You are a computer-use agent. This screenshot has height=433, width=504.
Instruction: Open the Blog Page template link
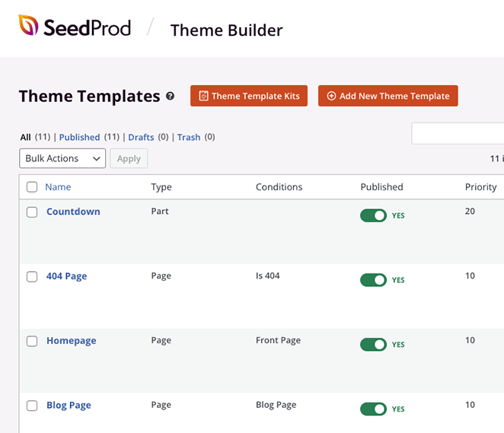[69, 406]
